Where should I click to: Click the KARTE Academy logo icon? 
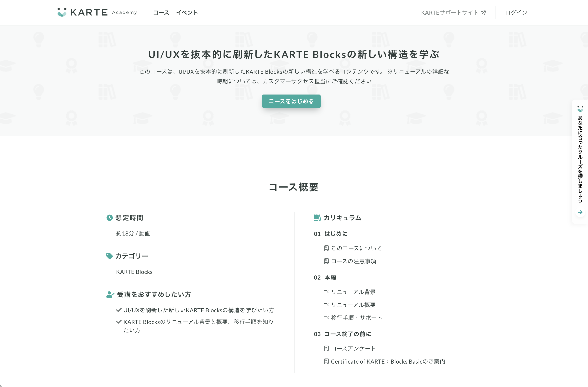click(62, 12)
